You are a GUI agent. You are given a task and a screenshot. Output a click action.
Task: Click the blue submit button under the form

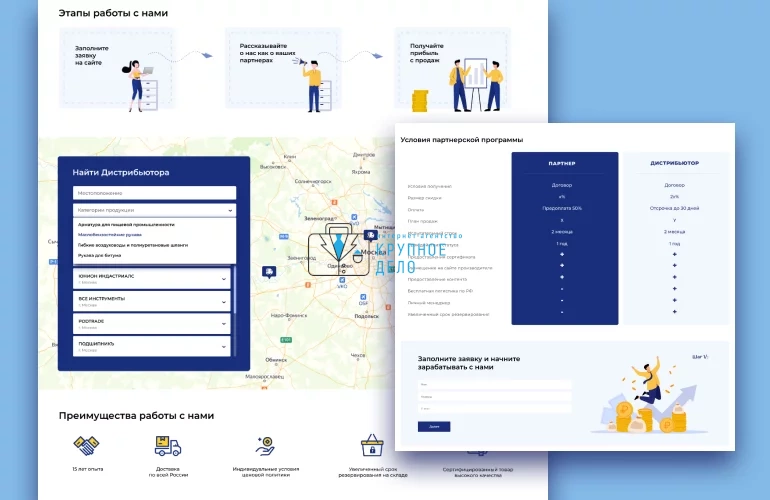[x=434, y=427]
